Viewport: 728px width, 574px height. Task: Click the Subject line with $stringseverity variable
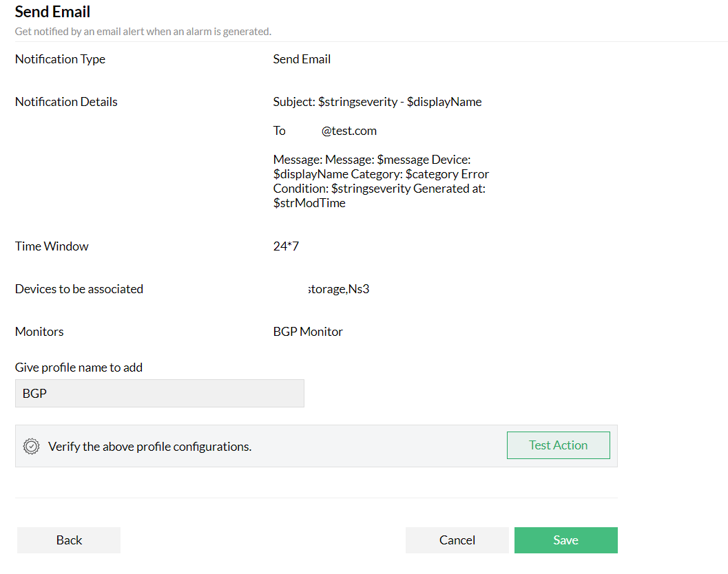coord(377,101)
